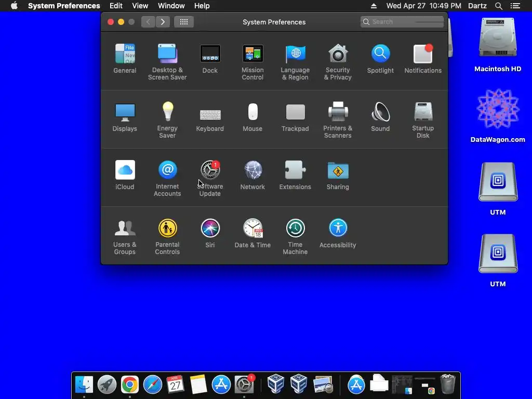This screenshot has height=399, width=532.
Task: Click System Preferences icon in the Dock
Action: pyautogui.click(x=244, y=384)
